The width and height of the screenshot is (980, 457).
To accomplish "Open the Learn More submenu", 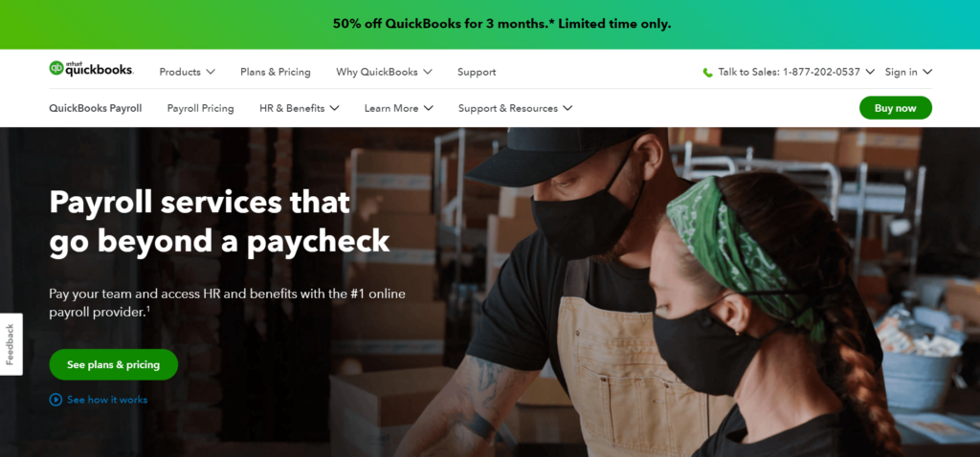I will tap(399, 108).
